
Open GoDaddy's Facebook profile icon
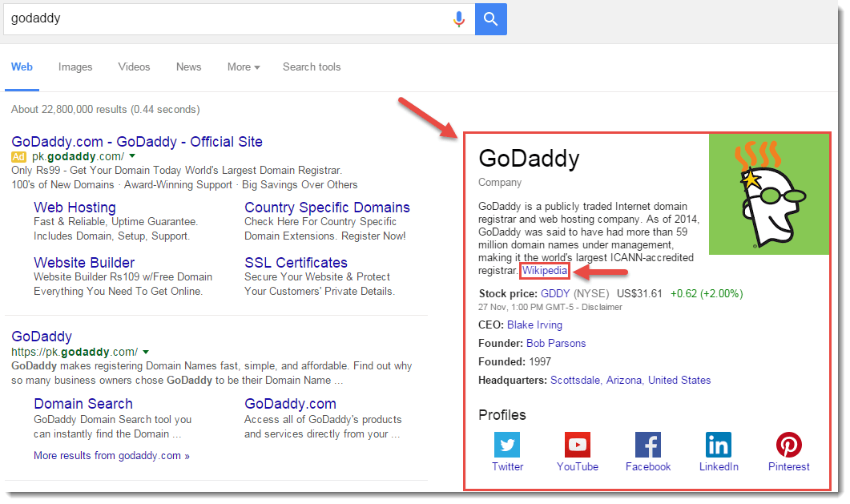coord(648,445)
